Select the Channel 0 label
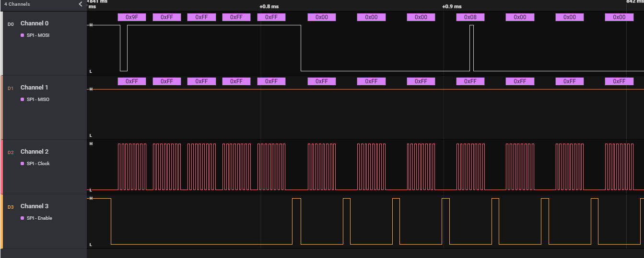The image size is (644, 258). point(35,23)
